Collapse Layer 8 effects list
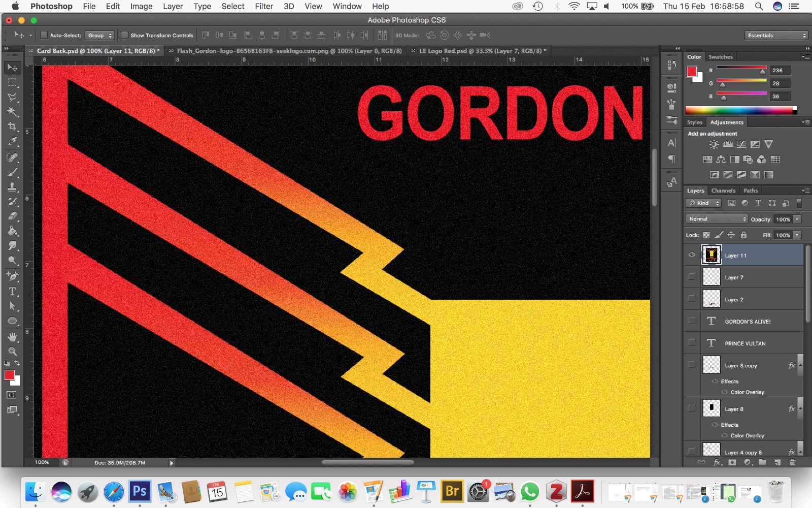The height and width of the screenshot is (508, 812). click(800, 408)
